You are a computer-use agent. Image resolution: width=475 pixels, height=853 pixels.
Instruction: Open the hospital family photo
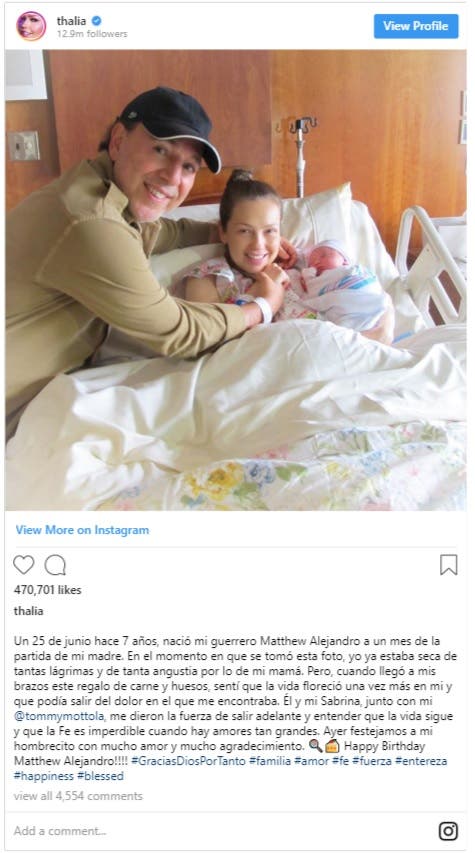click(x=236, y=280)
